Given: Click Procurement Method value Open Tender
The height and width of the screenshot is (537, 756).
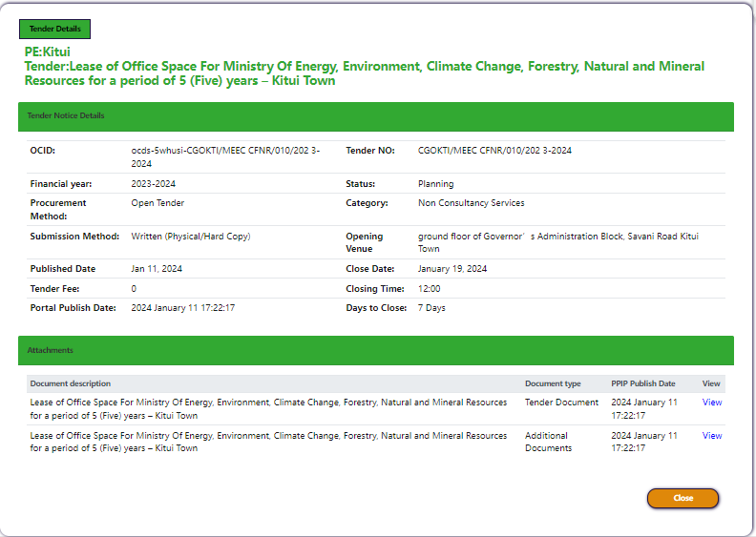Looking at the screenshot, I should [157, 203].
